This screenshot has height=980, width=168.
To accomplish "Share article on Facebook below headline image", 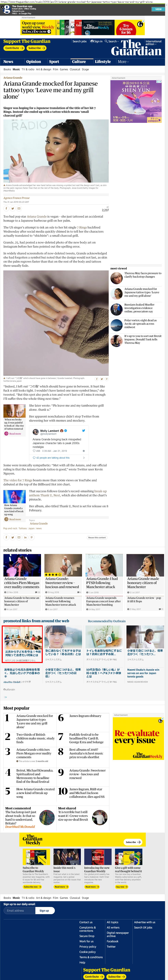I will (6, 208).
